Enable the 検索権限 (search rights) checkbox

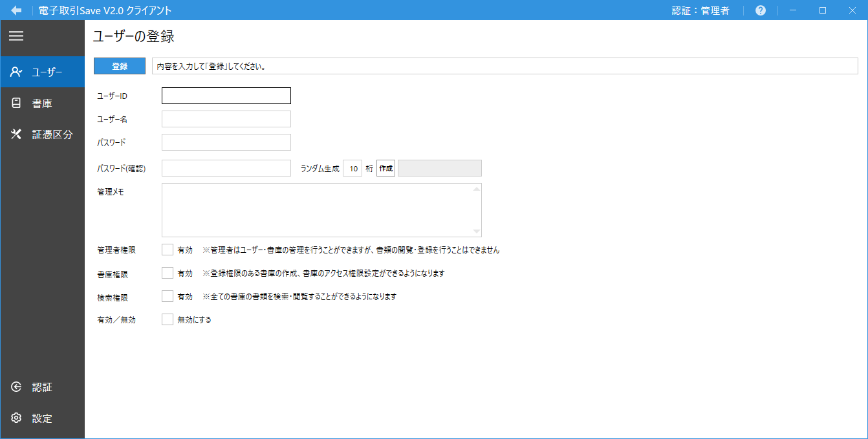(167, 296)
